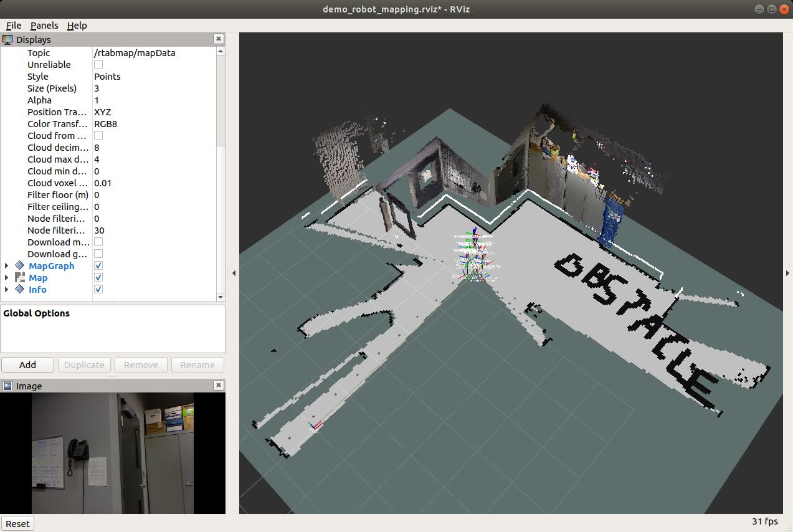Image resolution: width=793 pixels, height=532 pixels.
Task: Click the Add display button
Action: pos(27,365)
